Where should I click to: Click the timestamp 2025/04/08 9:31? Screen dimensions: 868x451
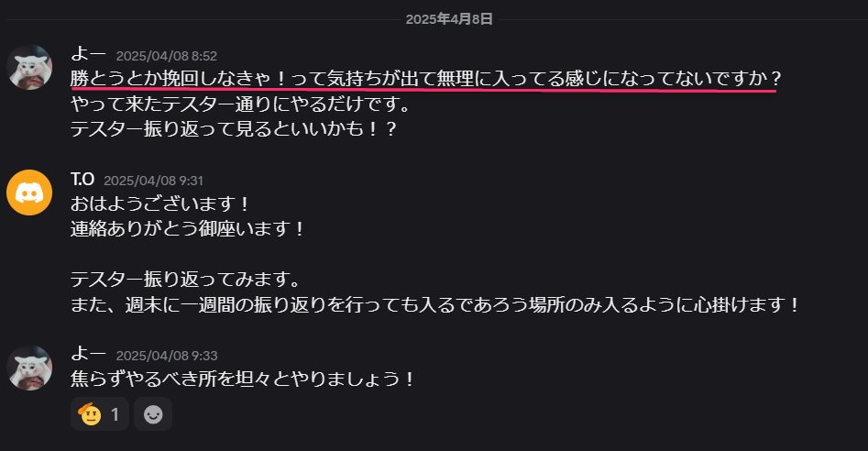tap(153, 181)
